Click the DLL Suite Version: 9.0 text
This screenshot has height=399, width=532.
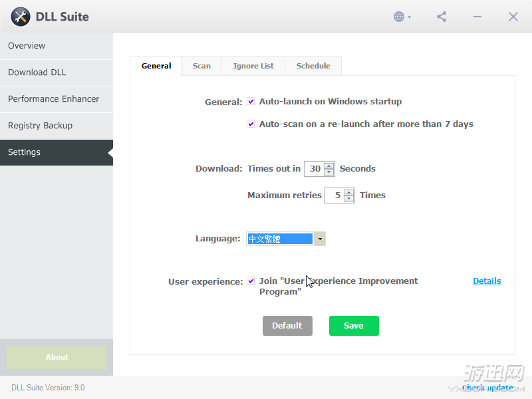(x=48, y=388)
